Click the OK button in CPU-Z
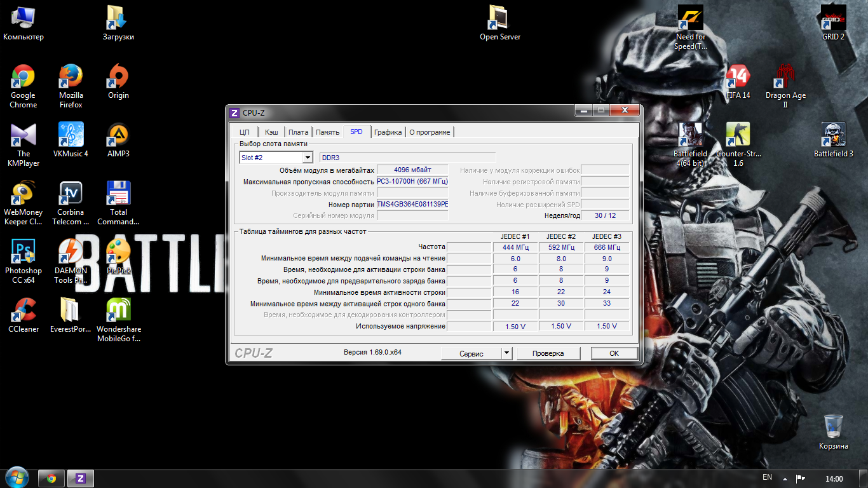The width and height of the screenshot is (868, 488). click(614, 353)
